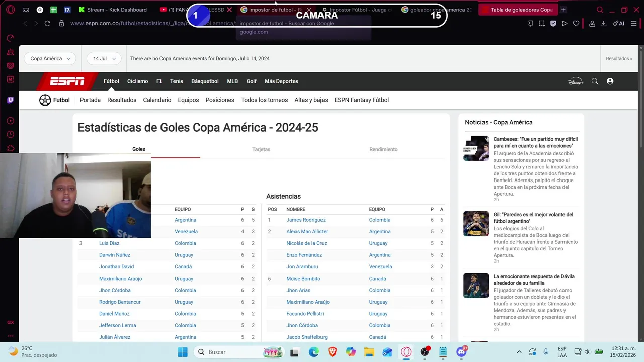Open the downloads icon in browser toolbar
Screen dimensions: 644x362
coord(603,23)
